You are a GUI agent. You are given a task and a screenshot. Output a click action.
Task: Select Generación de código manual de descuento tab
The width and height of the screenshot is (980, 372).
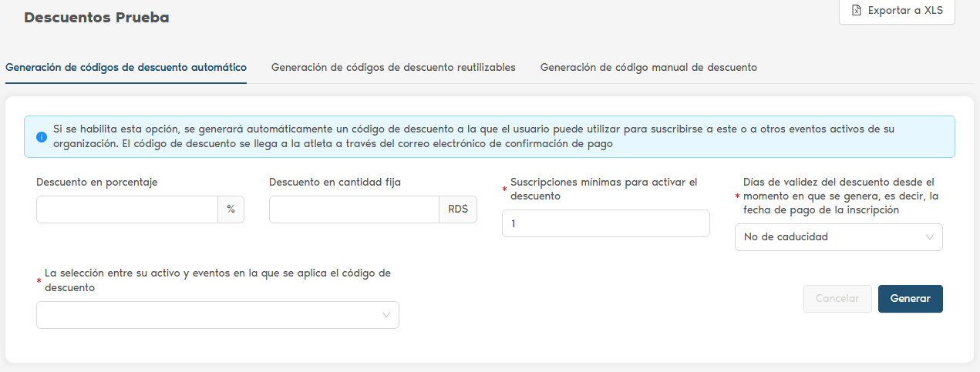648,67
